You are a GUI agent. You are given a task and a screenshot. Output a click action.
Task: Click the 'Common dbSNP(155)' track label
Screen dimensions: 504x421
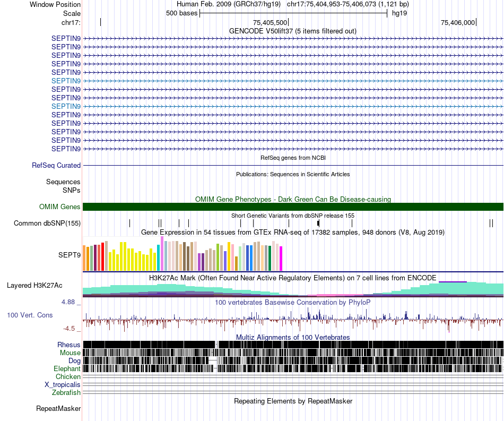(47, 223)
